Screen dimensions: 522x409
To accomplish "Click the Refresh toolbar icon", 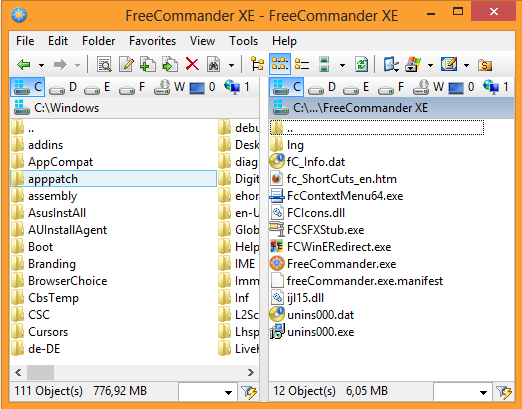I will tap(362, 64).
